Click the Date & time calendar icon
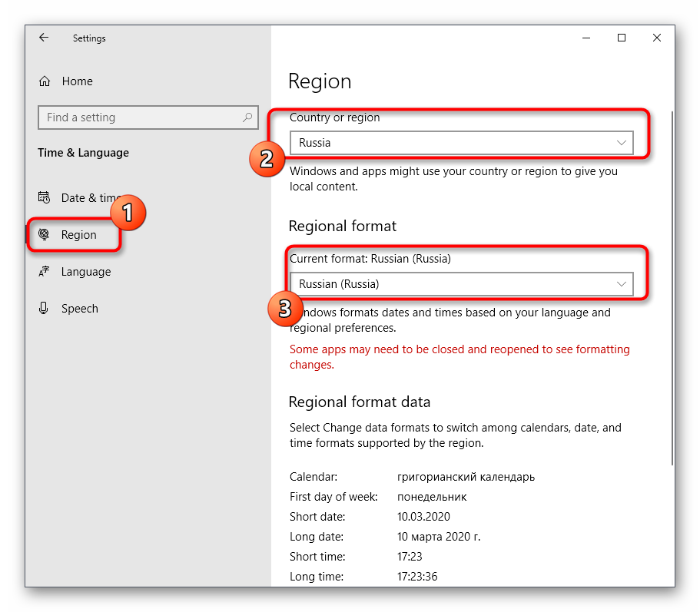700x612 pixels. (x=45, y=198)
